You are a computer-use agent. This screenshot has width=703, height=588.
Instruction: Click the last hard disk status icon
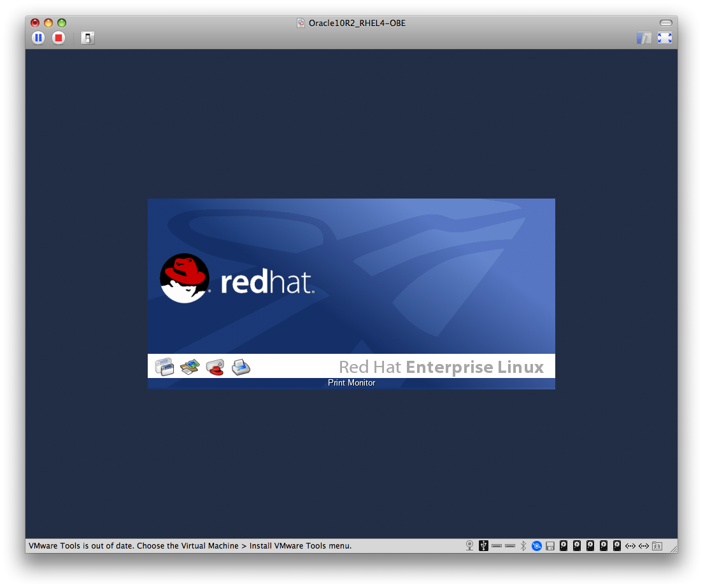[617, 545]
